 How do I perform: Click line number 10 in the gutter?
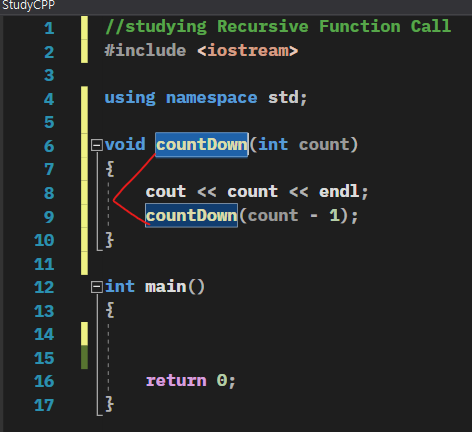[44, 240]
